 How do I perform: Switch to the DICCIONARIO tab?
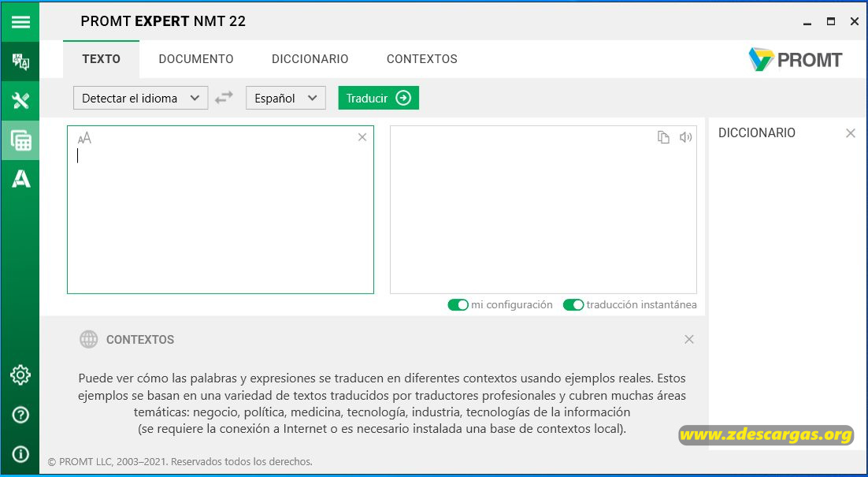click(x=310, y=58)
